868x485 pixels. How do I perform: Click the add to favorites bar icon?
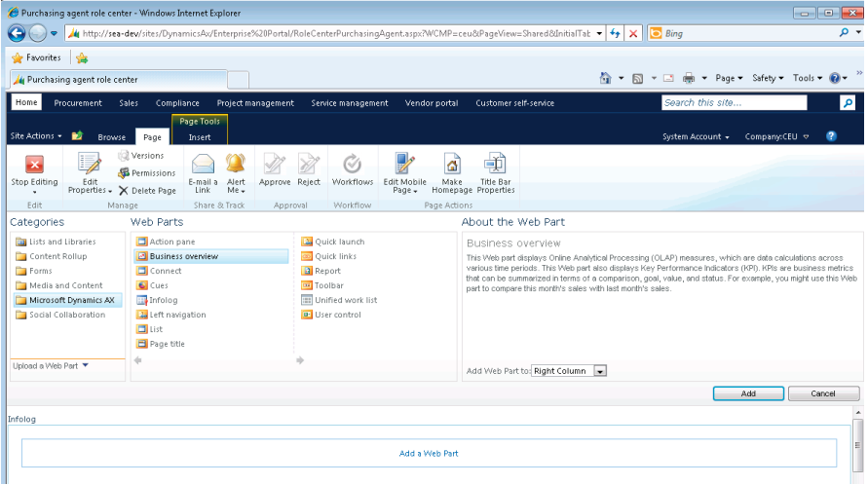[82, 57]
